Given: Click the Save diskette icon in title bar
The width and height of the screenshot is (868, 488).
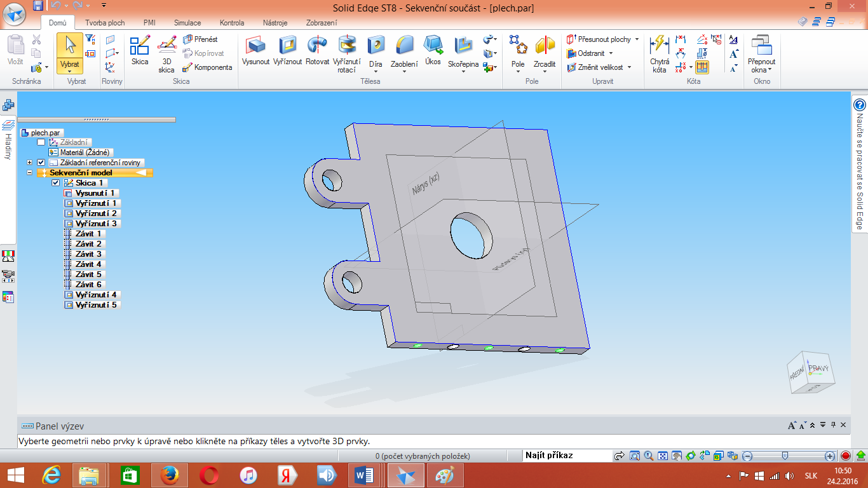Looking at the screenshot, I should (38, 6).
